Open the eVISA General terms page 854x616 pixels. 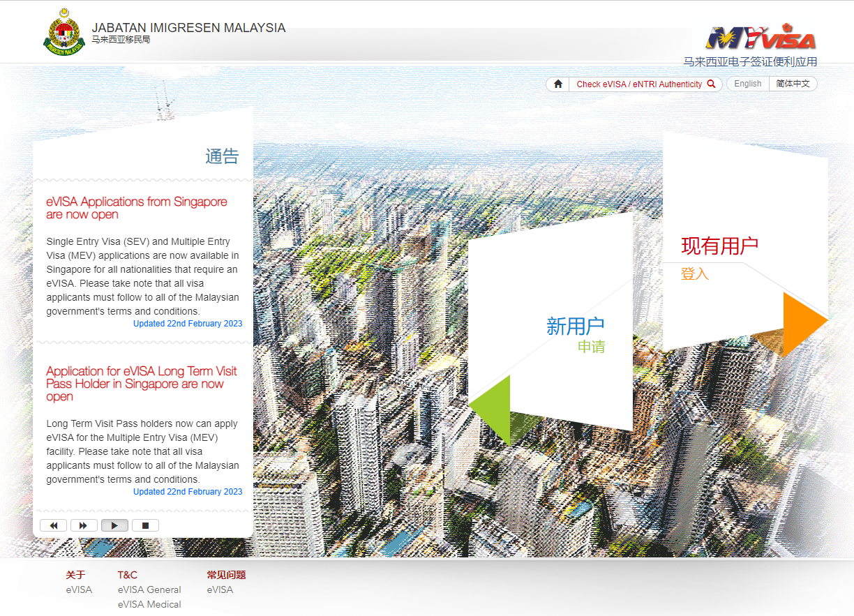pyautogui.click(x=149, y=589)
